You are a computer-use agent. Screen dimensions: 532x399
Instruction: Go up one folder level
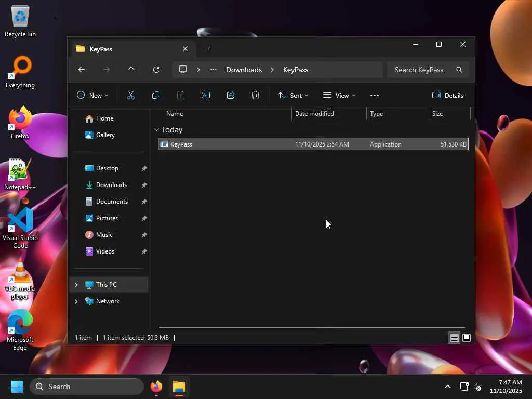coord(131,70)
